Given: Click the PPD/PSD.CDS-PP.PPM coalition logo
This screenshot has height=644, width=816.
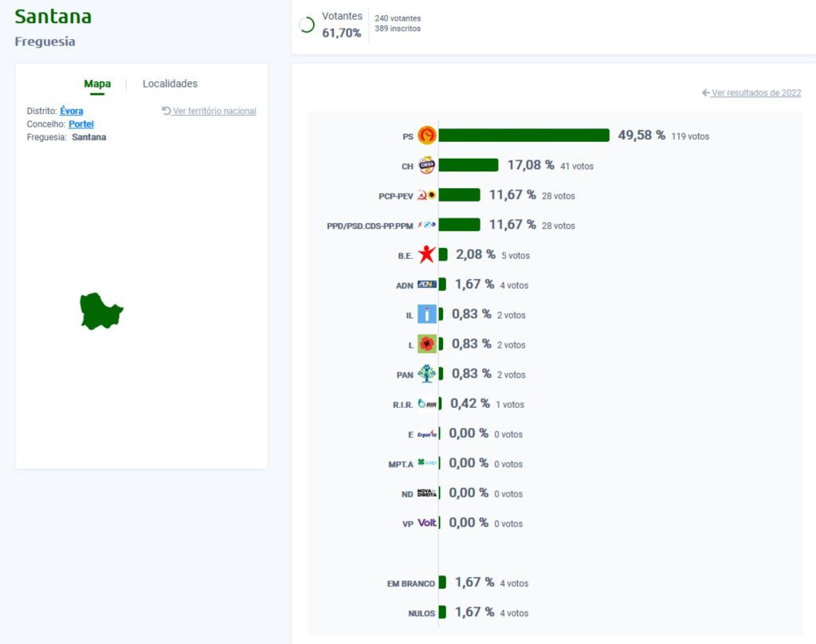Looking at the screenshot, I should 427,225.
